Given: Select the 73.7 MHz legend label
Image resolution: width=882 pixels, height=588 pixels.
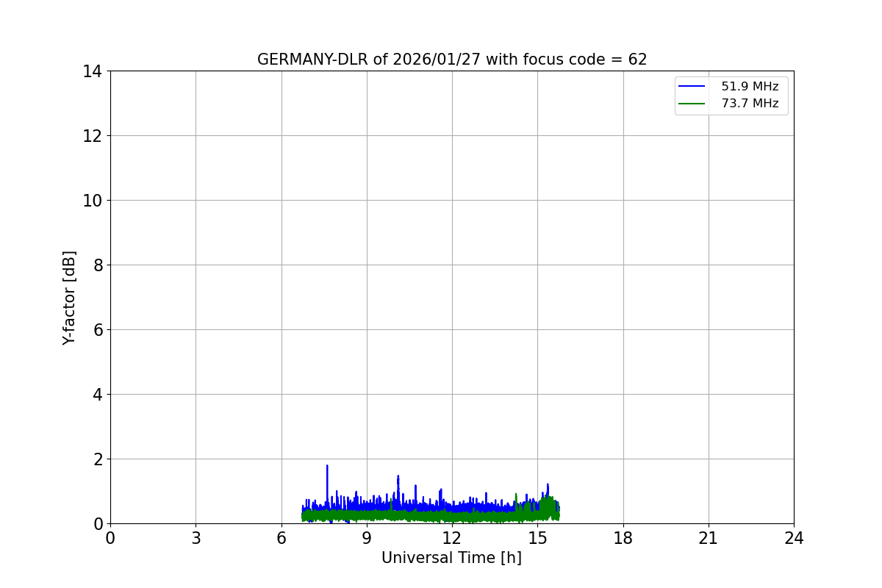Looking at the screenshot, I should coord(750,104).
